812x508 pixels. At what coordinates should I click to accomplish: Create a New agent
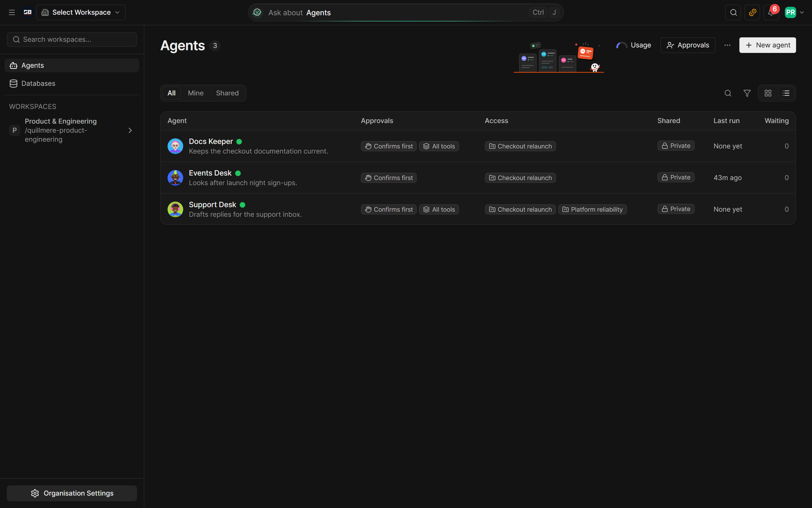click(767, 45)
